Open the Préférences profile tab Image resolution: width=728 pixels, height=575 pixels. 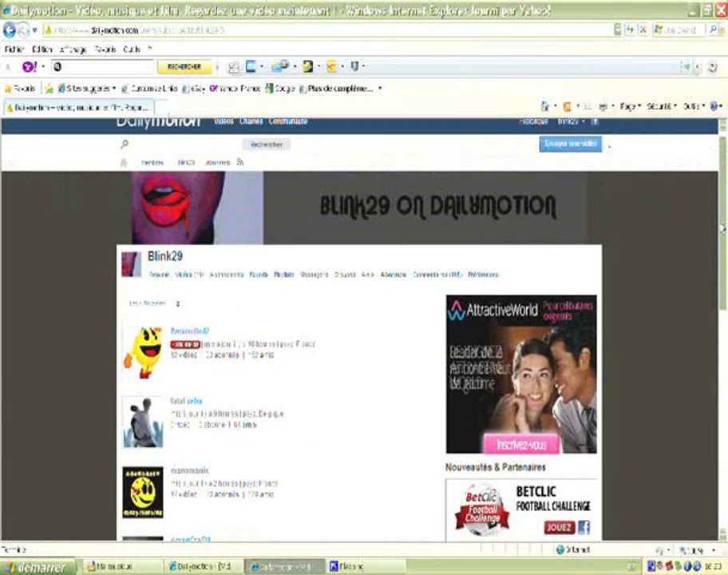(483, 275)
